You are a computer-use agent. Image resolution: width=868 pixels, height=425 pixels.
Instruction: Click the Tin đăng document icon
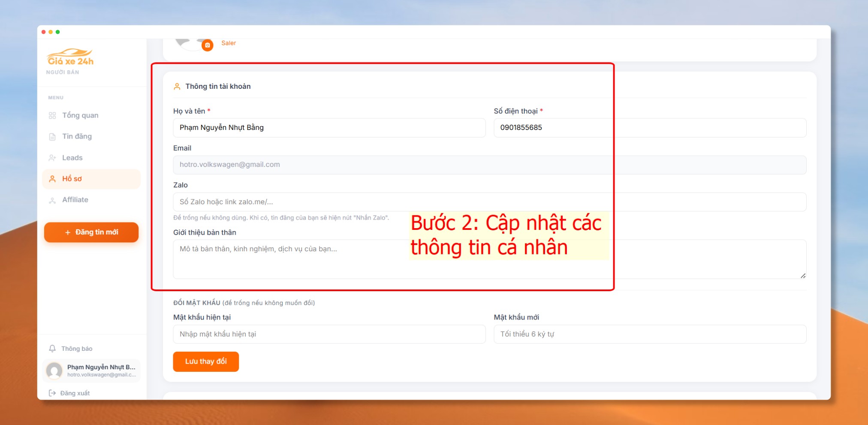(x=52, y=137)
